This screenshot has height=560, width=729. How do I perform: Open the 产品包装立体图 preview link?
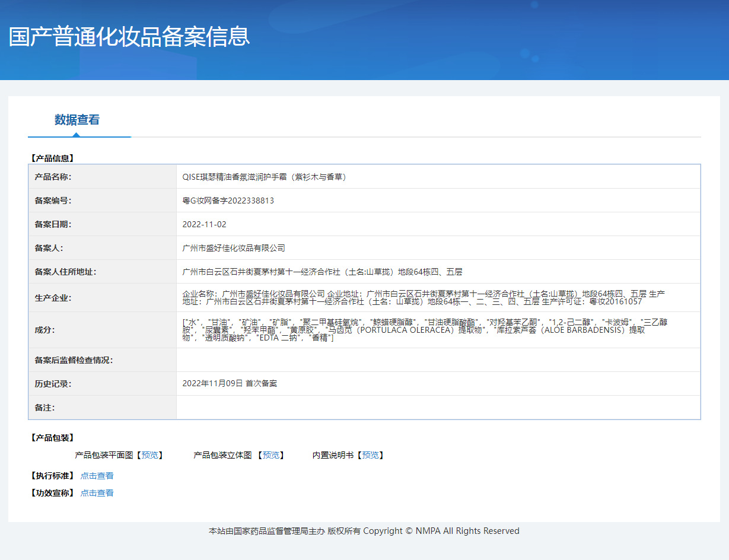coord(271,455)
